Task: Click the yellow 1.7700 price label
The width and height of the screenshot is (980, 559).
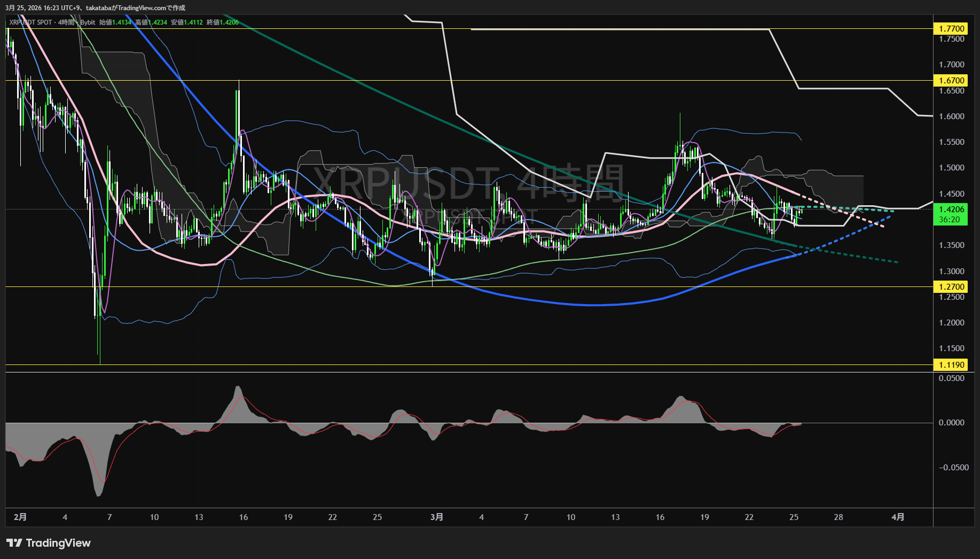Action: (x=951, y=29)
